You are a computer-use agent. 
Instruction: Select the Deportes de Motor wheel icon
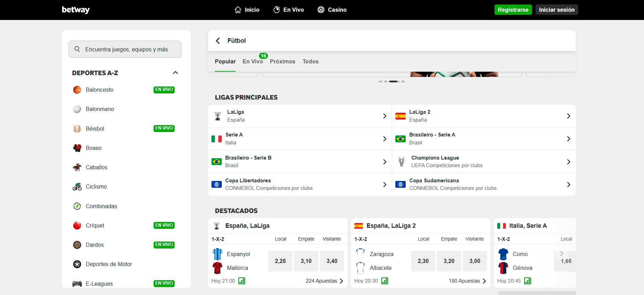tap(77, 264)
